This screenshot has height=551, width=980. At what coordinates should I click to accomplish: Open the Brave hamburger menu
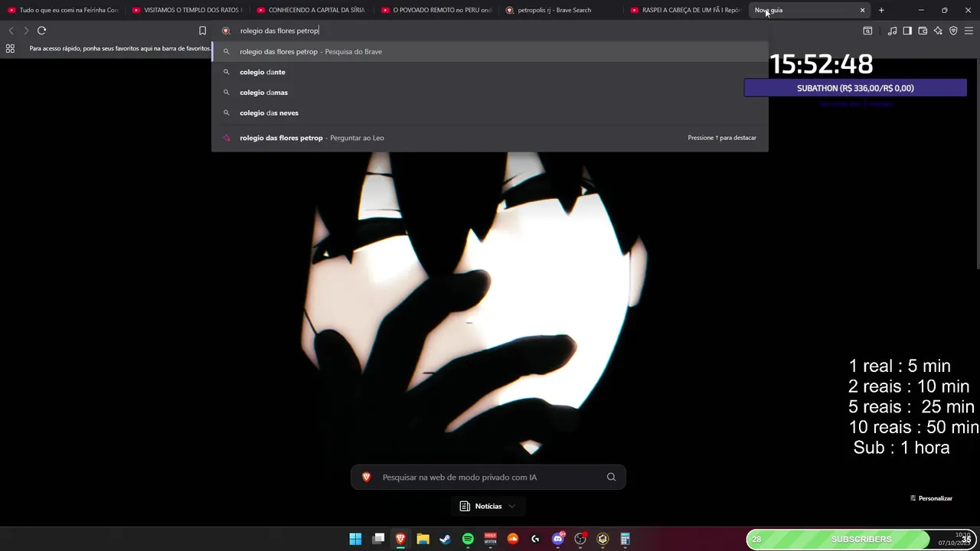coord(969,31)
